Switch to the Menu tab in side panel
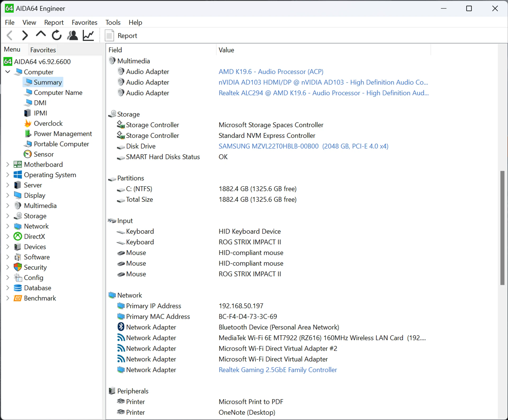This screenshot has height=420, width=508. pyautogui.click(x=12, y=49)
